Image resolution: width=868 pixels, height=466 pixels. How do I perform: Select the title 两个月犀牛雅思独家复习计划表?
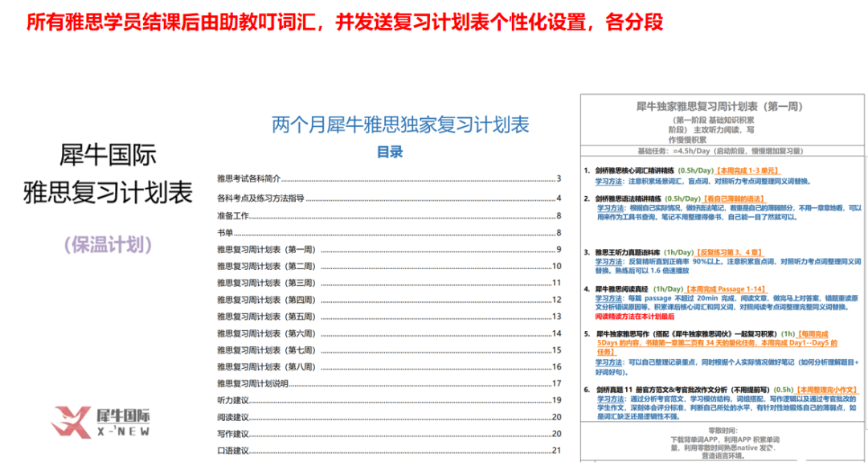coord(400,125)
